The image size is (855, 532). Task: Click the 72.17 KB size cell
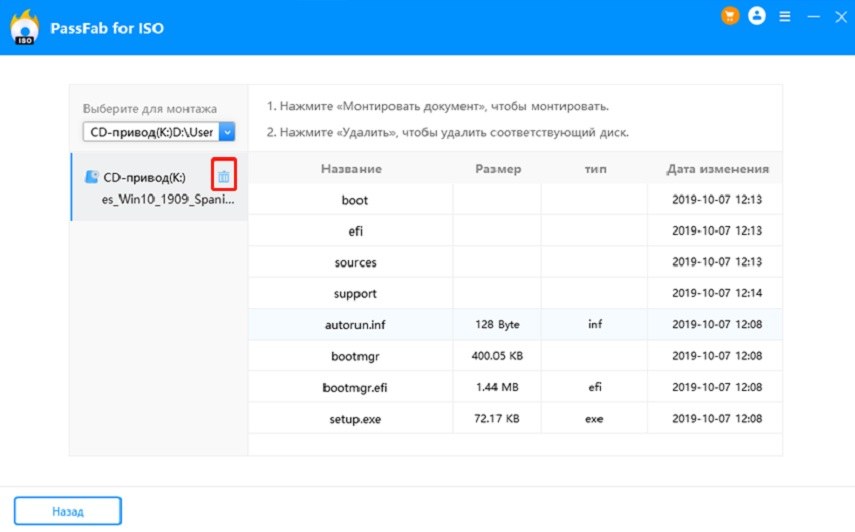pos(497,419)
